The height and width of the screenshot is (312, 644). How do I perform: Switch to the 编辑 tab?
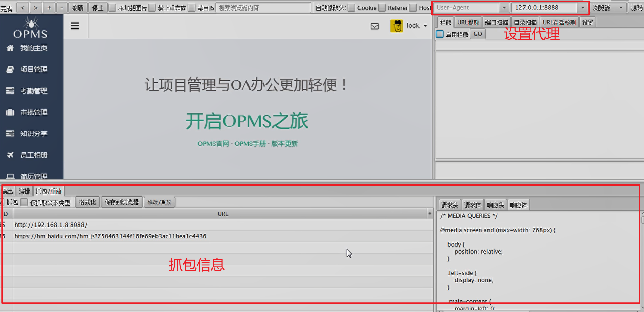24,191
